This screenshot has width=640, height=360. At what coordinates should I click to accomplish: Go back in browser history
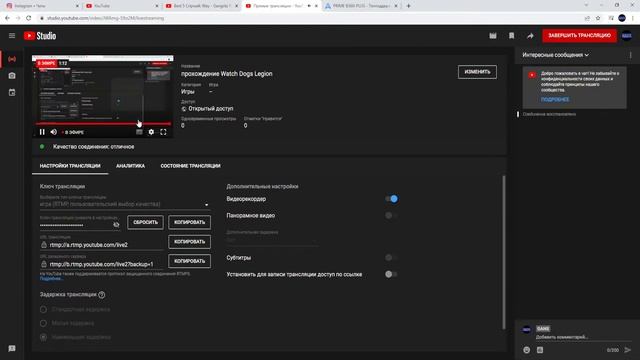[x=7, y=18]
